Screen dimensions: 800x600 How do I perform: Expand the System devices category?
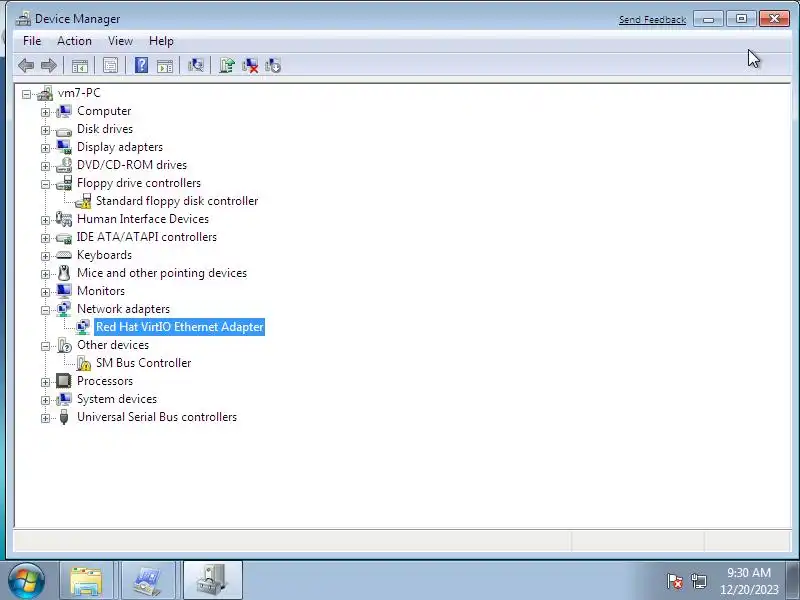[x=45, y=401]
